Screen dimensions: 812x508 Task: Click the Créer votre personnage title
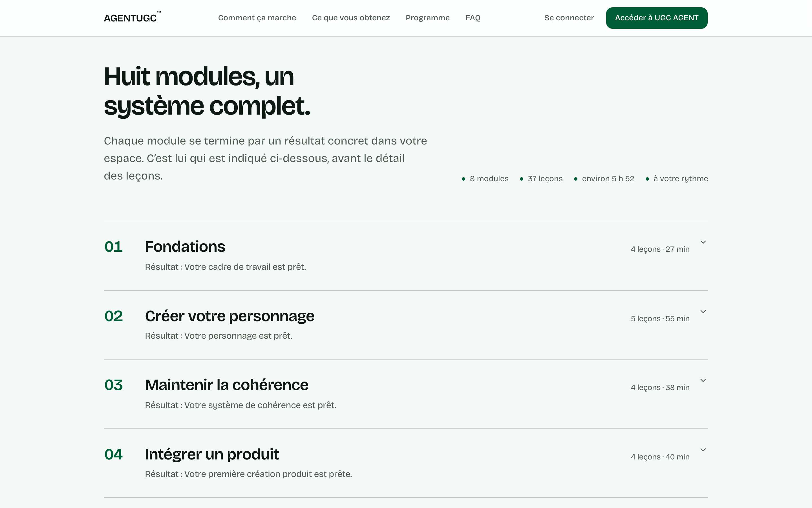[230, 316]
